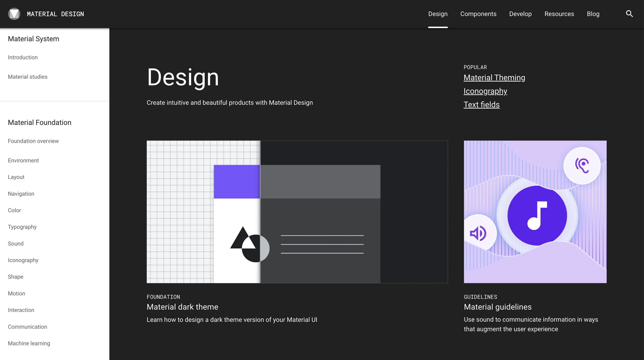The image size is (644, 360).
Task: Open Material studies in sidebar
Action: click(x=27, y=77)
